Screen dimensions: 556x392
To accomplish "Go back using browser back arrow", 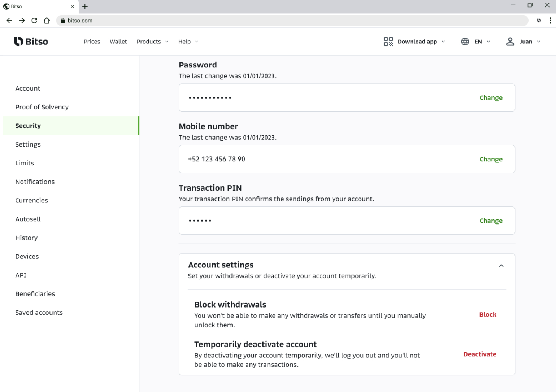I will [x=9, y=21].
